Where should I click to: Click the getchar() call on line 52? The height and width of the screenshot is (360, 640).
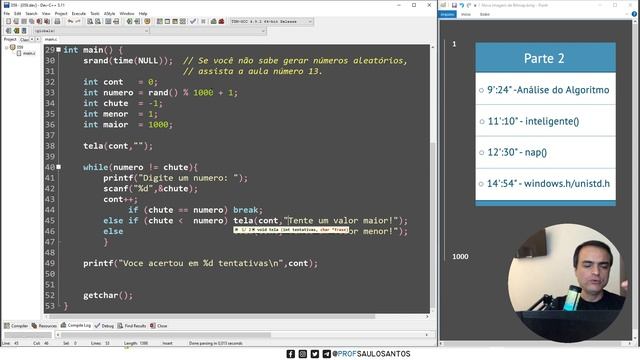[x=108, y=295]
